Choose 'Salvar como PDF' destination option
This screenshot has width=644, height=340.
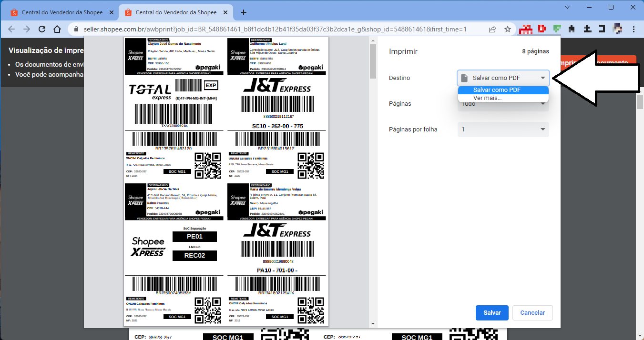pyautogui.click(x=503, y=90)
